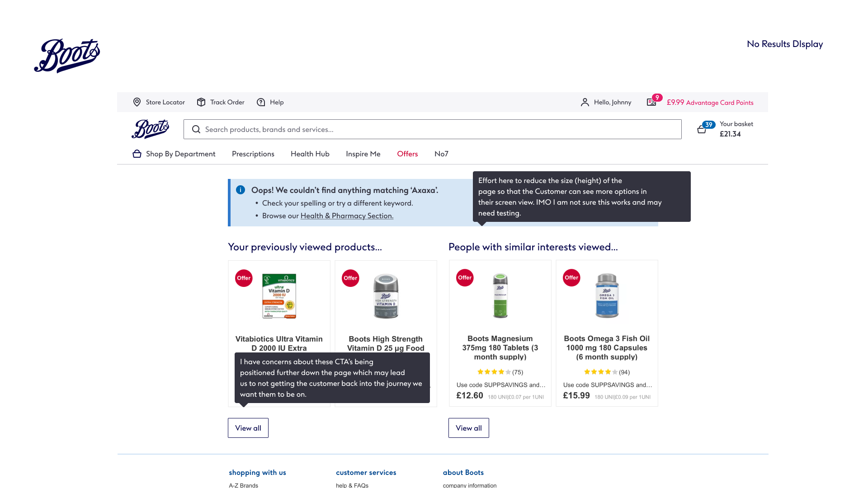Click the Help question mark icon
The width and height of the screenshot is (868, 488).
pyautogui.click(x=261, y=102)
